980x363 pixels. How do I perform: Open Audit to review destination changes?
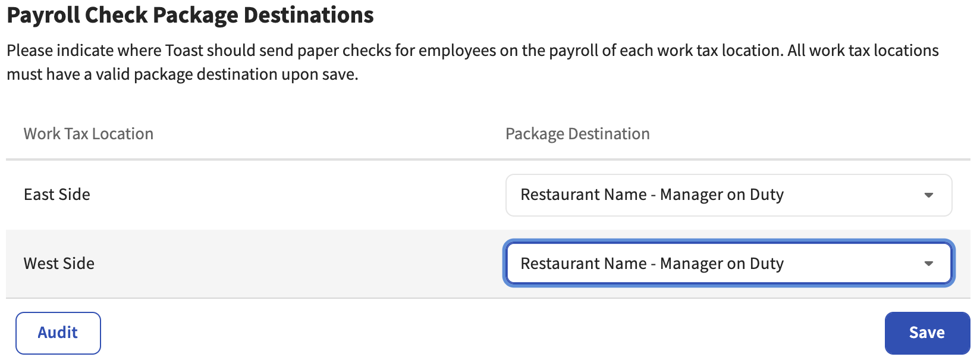pyautogui.click(x=58, y=333)
